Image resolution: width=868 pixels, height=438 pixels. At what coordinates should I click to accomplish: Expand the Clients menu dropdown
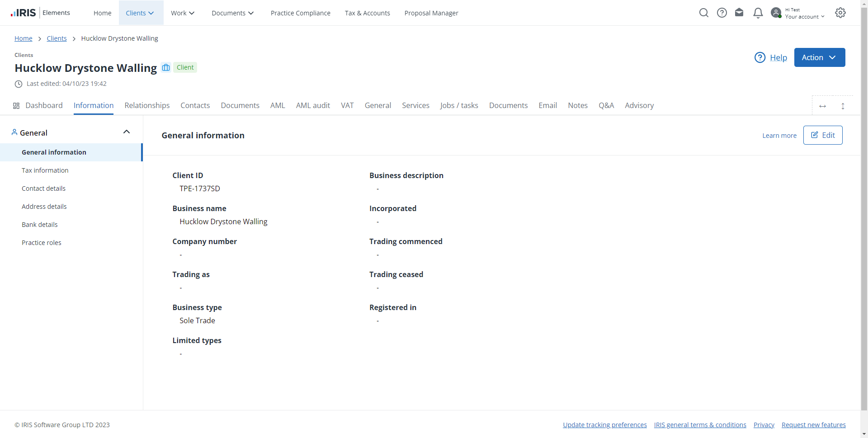click(x=140, y=13)
